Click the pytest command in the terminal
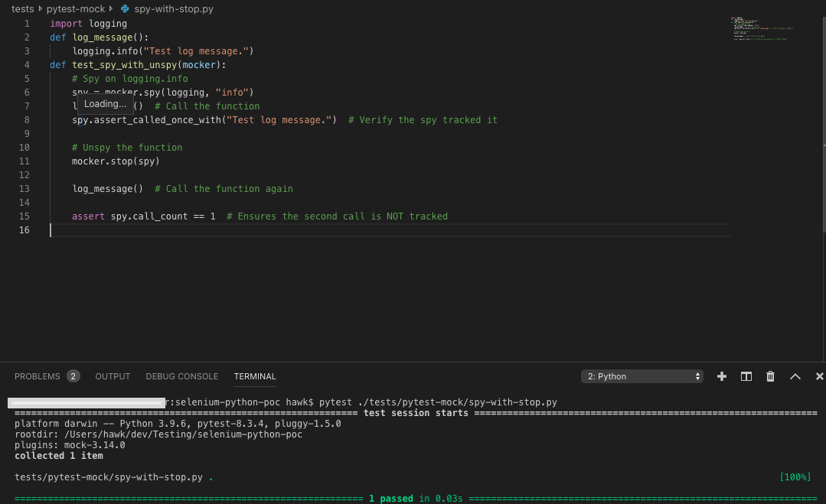 point(438,402)
